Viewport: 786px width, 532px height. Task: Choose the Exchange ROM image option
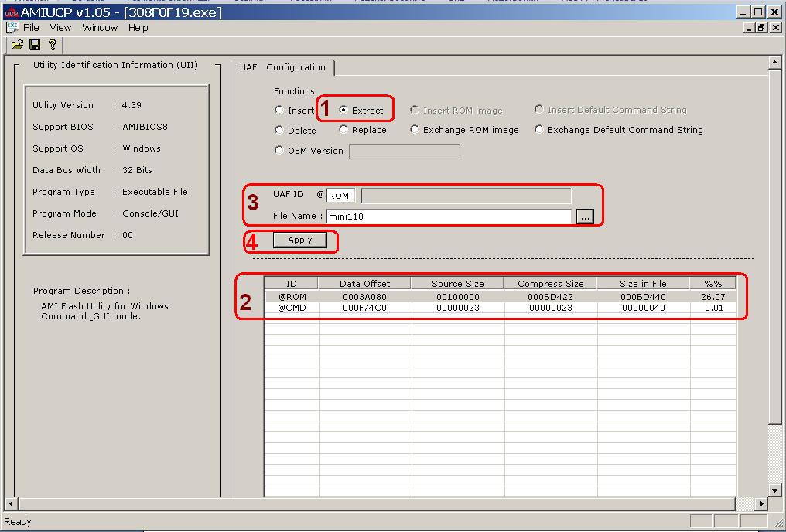[x=415, y=130]
